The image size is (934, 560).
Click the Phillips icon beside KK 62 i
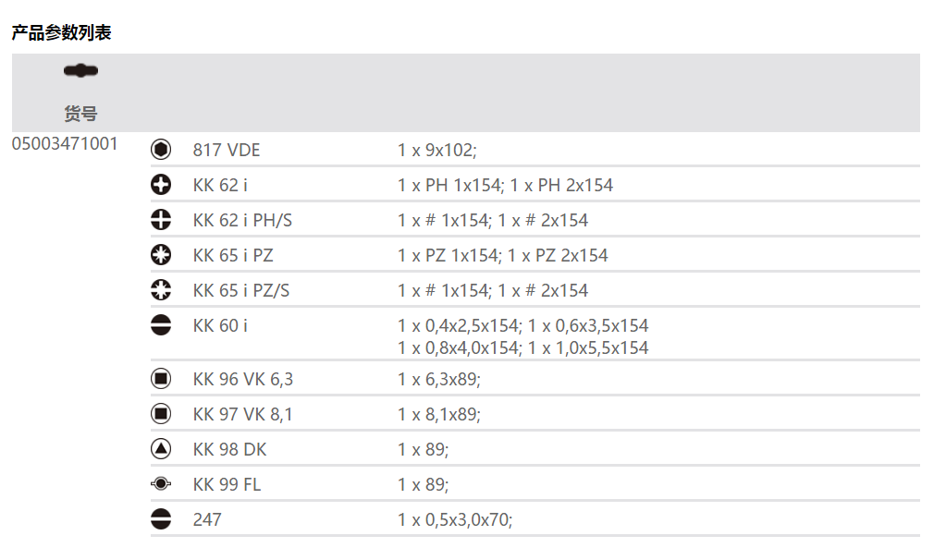coord(161,185)
